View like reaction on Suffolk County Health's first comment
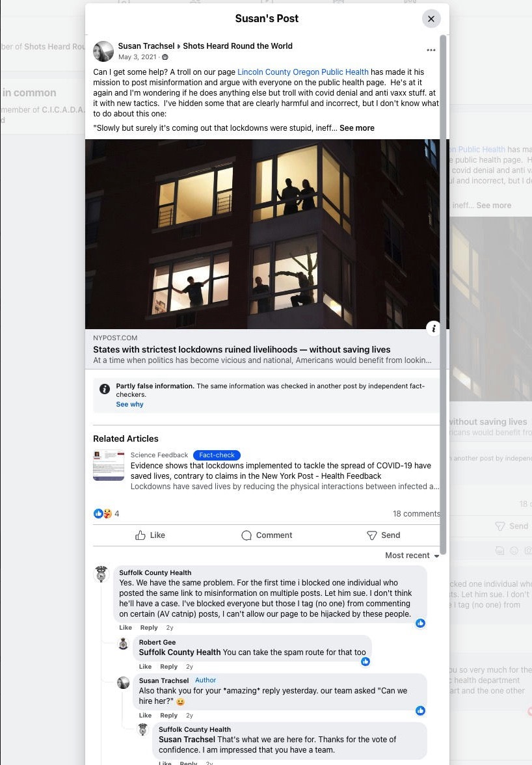 [x=420, y=623]
